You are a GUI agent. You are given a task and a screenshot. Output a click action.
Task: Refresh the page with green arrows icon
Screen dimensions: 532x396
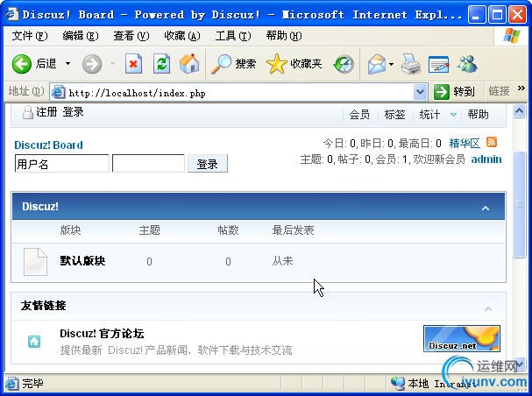[x=161, y=64]
